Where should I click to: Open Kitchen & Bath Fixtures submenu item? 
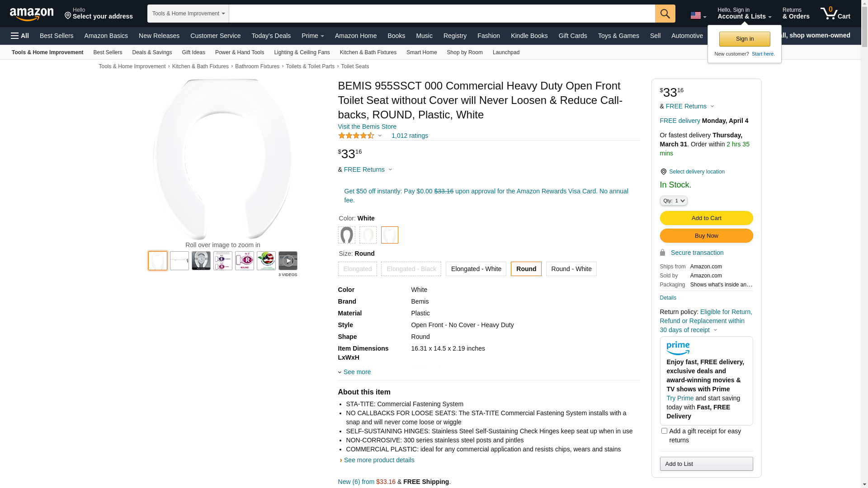[368, 52]
